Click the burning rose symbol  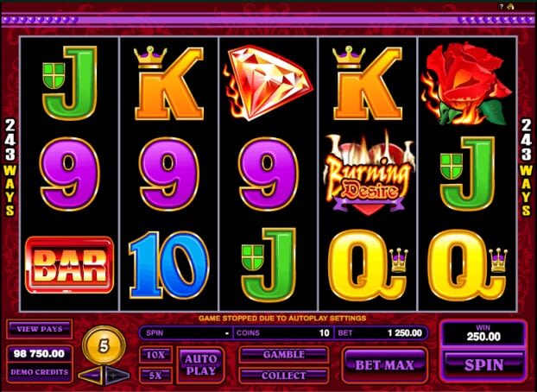tap(467, 85)
